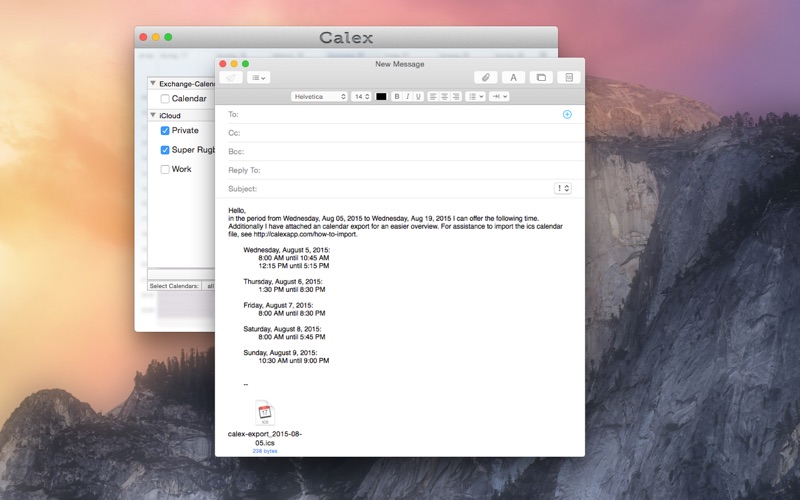Viewport: 800px width, 500px height.
Task: Attach a file with paperclip icon
Action: [x=486, y=78]
